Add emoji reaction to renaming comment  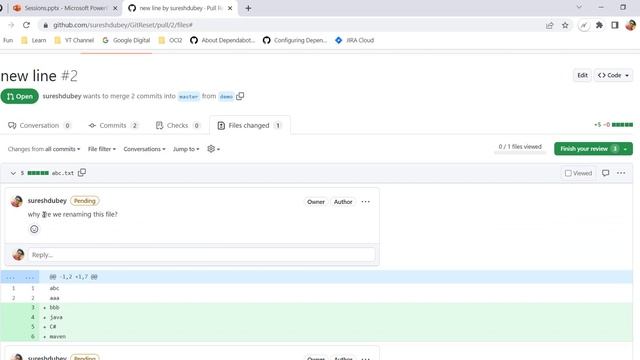(x=34, y=229)
